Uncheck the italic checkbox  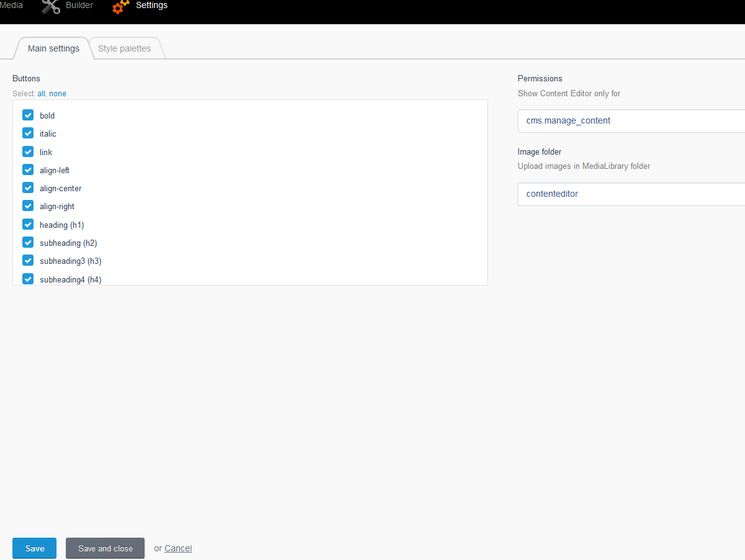(28, 133)
